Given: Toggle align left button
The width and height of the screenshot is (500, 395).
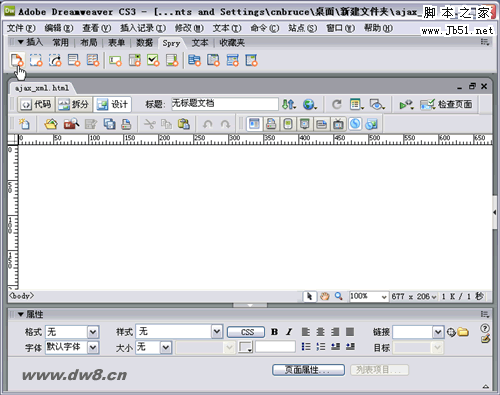Looking at the screenshot, I should pyautogui.click(x=306, y=332).
